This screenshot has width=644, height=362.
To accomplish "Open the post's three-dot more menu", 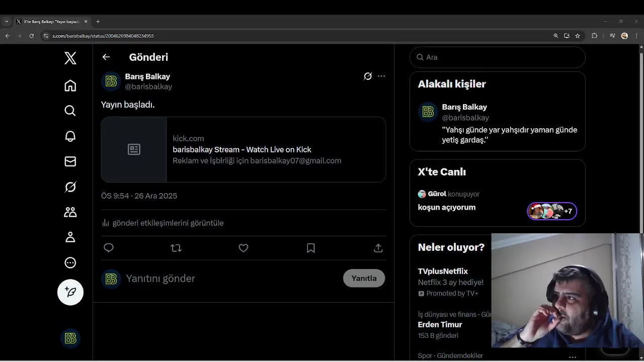I will (381, 76).
